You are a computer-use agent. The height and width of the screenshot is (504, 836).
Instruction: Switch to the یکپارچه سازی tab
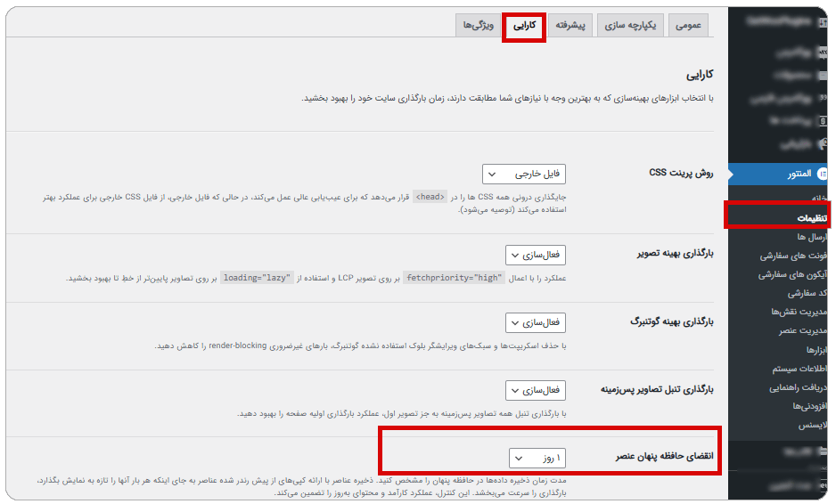630,25
